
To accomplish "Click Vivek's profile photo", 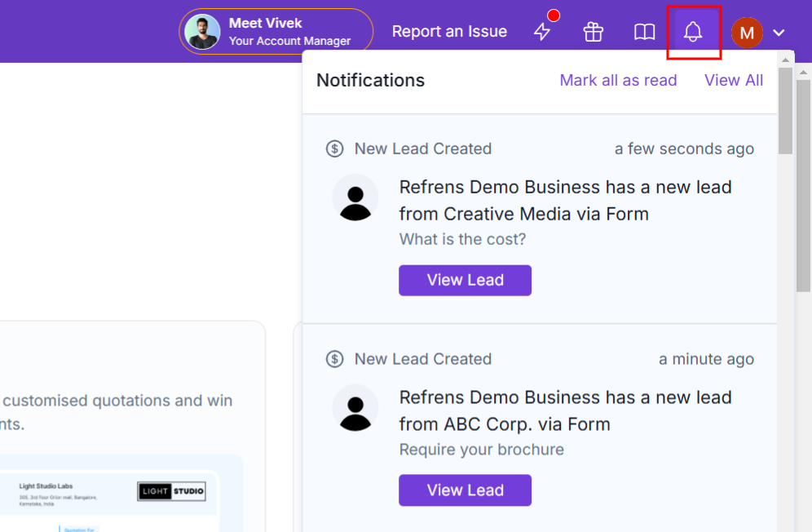I will click(x=202, y=32).
